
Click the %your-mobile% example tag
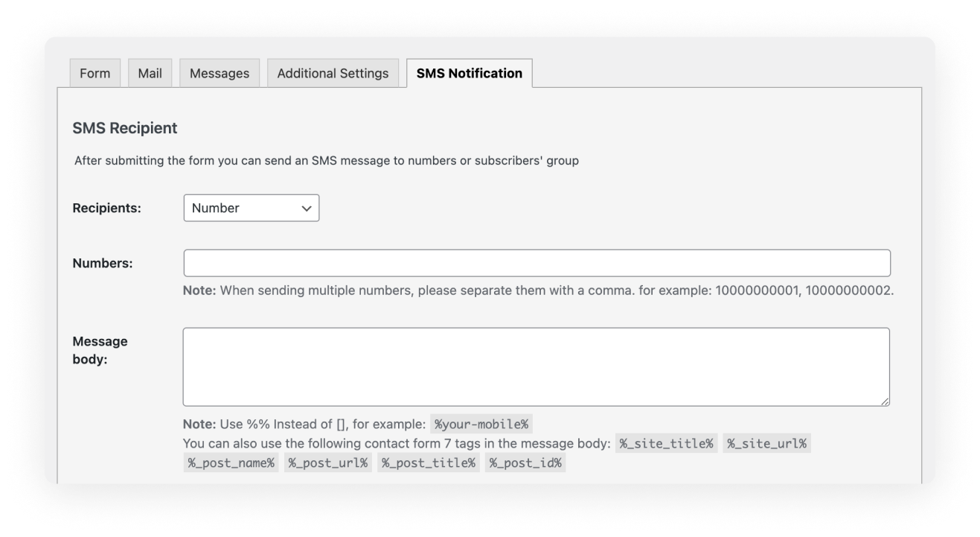coord(481,425)
